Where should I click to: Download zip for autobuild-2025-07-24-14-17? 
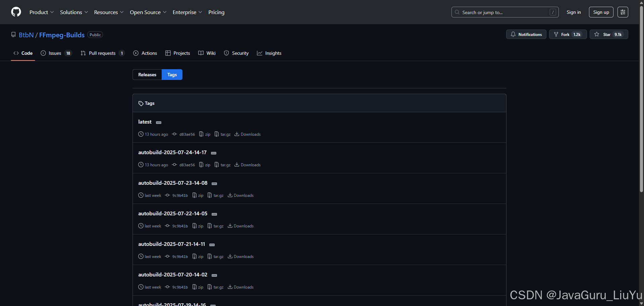click(x=205, y=165)
